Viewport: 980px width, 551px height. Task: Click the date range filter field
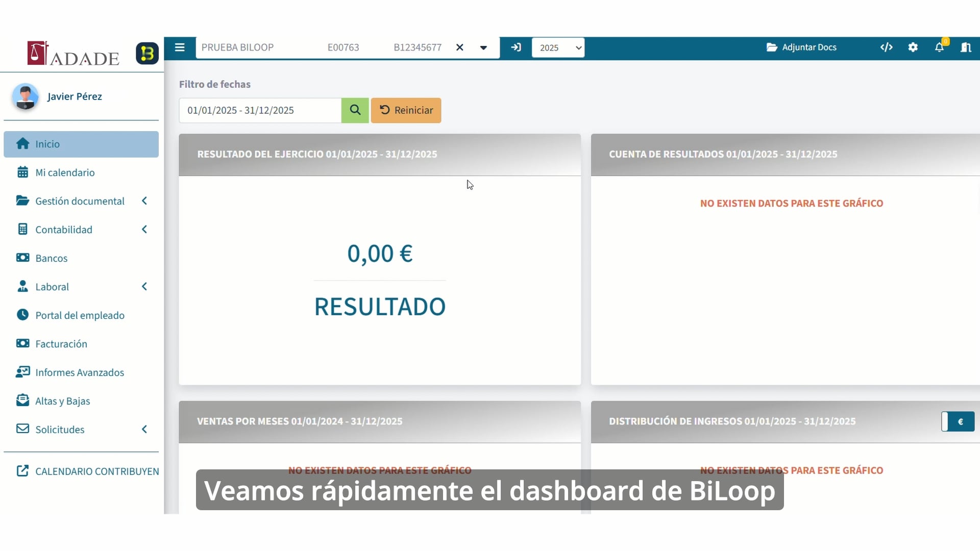coord(260,110)
